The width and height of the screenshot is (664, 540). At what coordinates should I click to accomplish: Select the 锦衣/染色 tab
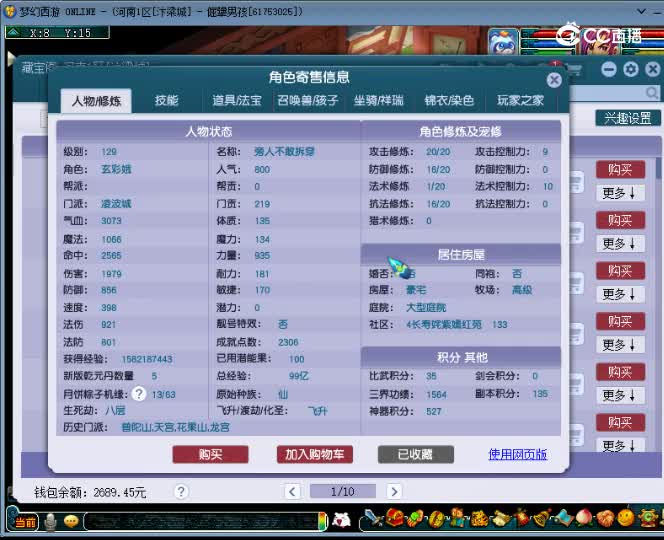tap(449, 101)
